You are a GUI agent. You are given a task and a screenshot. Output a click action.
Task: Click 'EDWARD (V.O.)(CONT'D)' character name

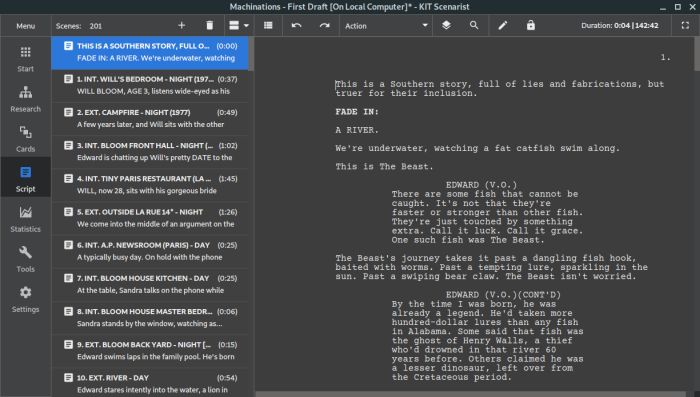pyautogui.click(x=503, y=295)
